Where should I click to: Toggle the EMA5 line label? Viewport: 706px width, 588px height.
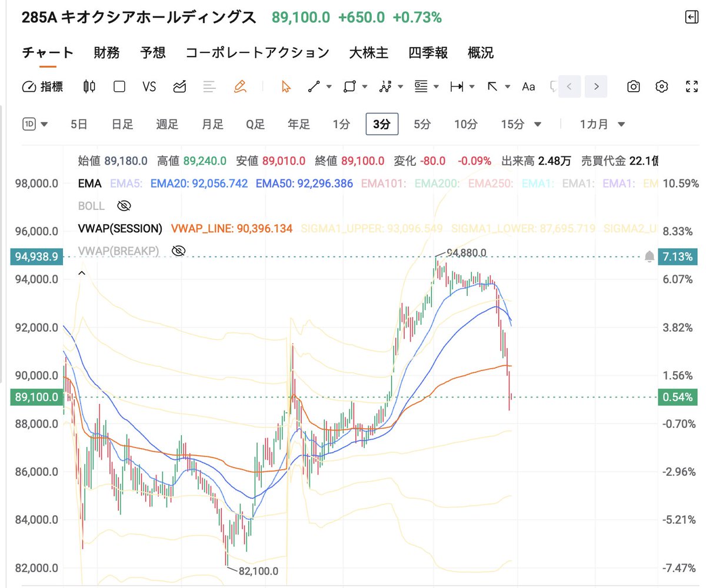126,183
